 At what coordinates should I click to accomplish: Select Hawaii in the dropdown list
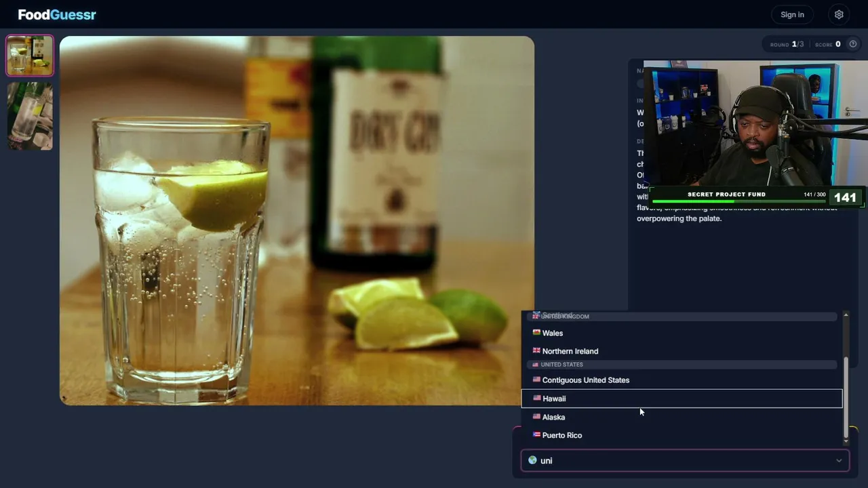682,399
